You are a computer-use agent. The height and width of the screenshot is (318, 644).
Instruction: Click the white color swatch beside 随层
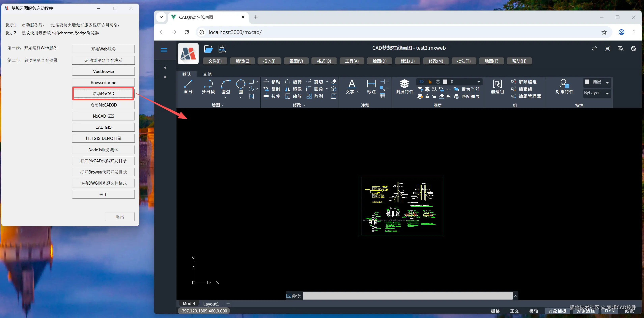point(587,82)
